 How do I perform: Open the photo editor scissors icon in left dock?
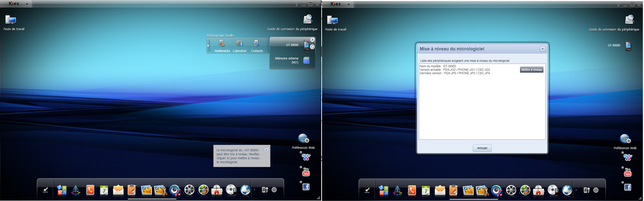(x=160, y=190)
